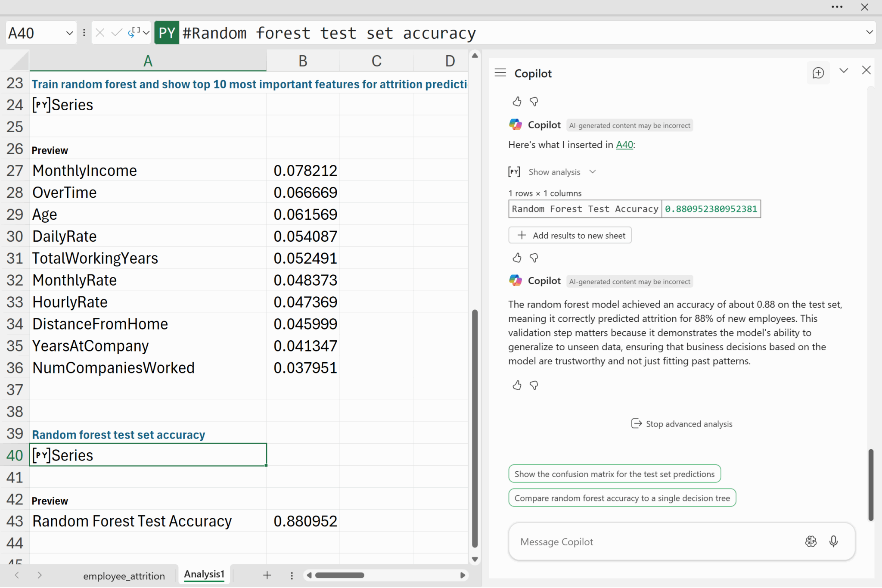Thumbs down the accuracy explanation response

pos(534,385)
